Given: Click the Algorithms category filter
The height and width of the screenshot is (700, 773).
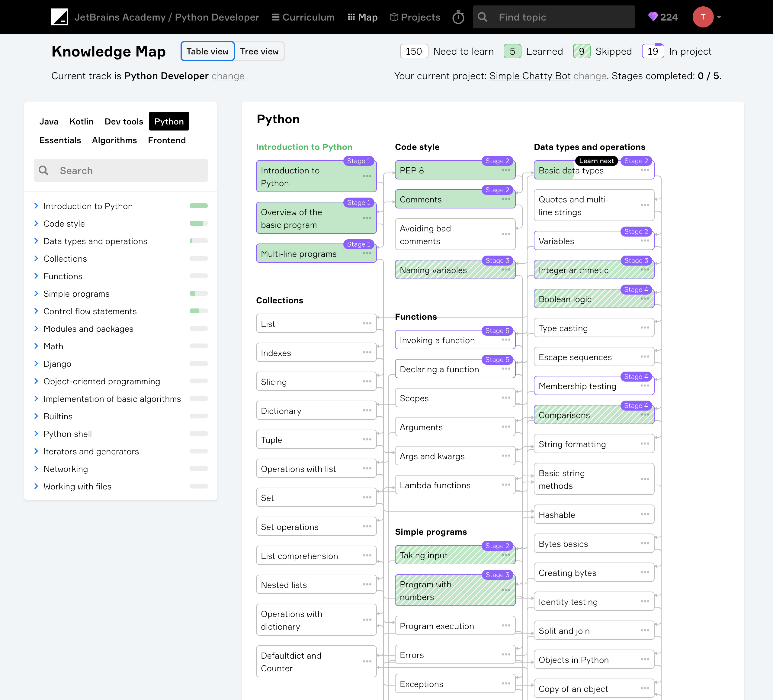Looking at the screenshot, I should point(114,140).
